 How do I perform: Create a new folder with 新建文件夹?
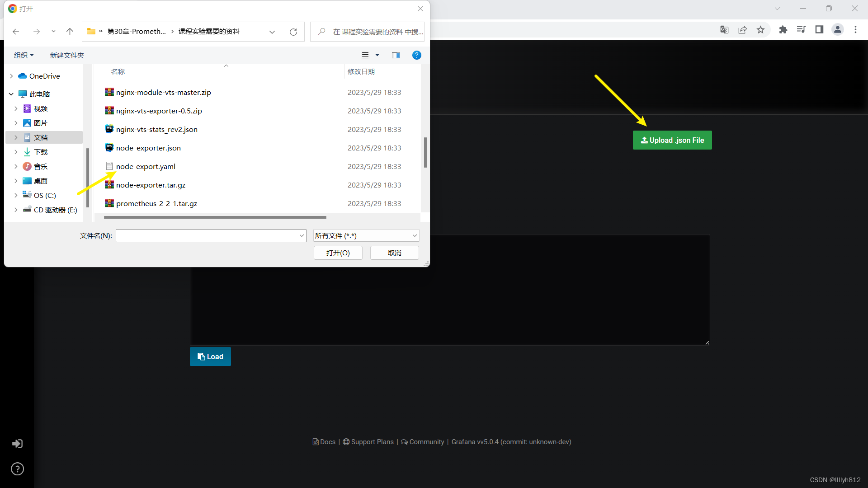pyautogui.click(x=67, y=55)
